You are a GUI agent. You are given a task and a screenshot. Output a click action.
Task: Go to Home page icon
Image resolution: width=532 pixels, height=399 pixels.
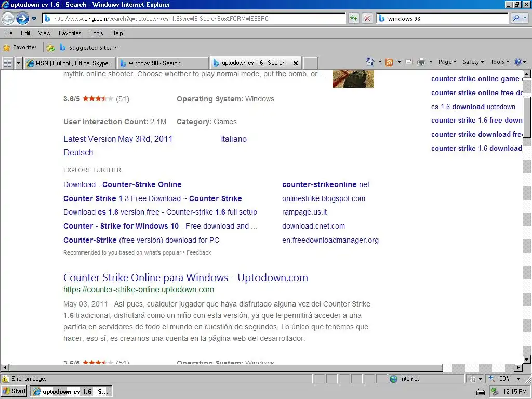(x=370, y=62)
